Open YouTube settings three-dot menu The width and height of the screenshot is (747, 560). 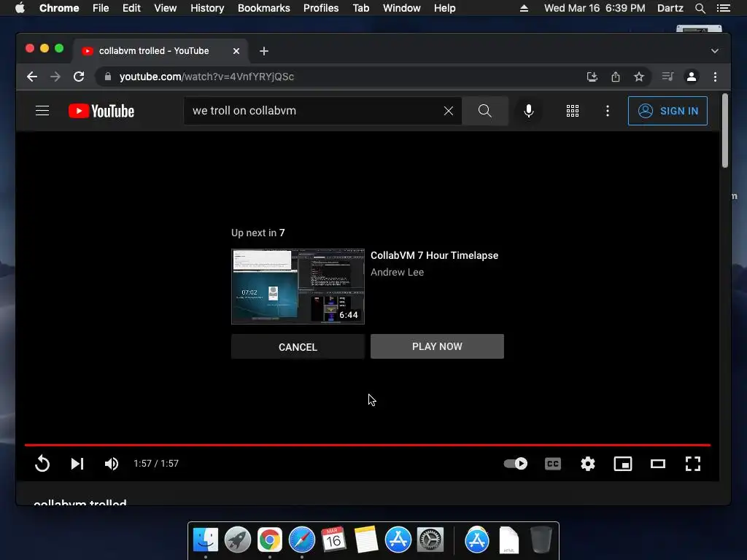pyautogui.click(x=607, y=111)
